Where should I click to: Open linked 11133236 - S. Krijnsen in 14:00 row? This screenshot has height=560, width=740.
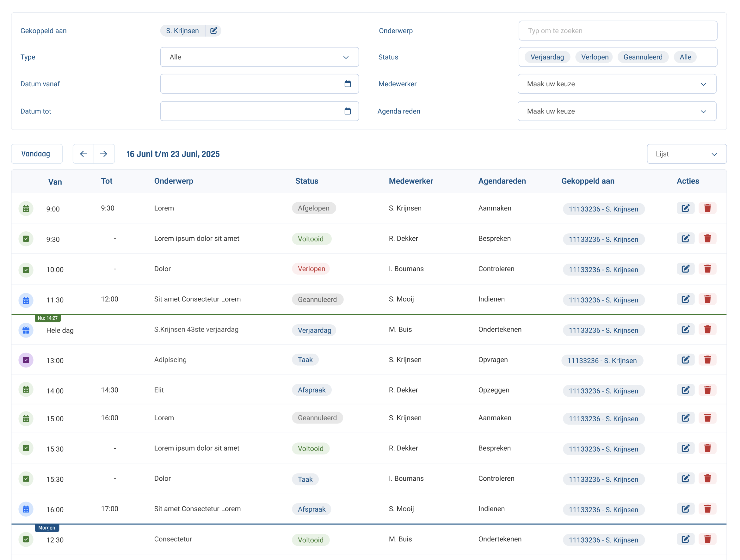603,391
